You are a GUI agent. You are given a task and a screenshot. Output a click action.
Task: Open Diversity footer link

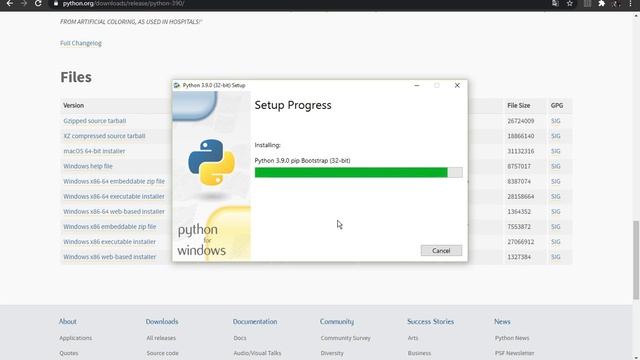click(332, 353)
